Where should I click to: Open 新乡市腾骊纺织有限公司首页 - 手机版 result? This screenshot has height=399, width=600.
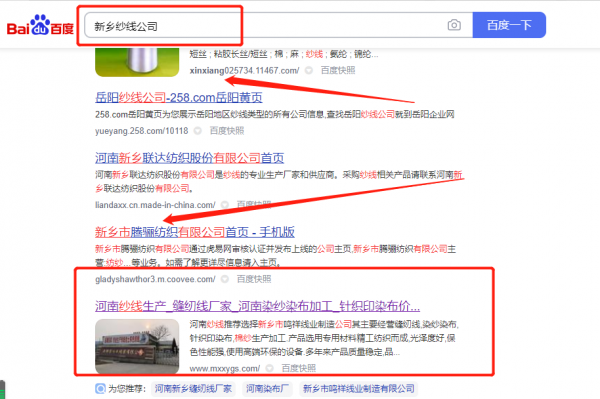195,232
